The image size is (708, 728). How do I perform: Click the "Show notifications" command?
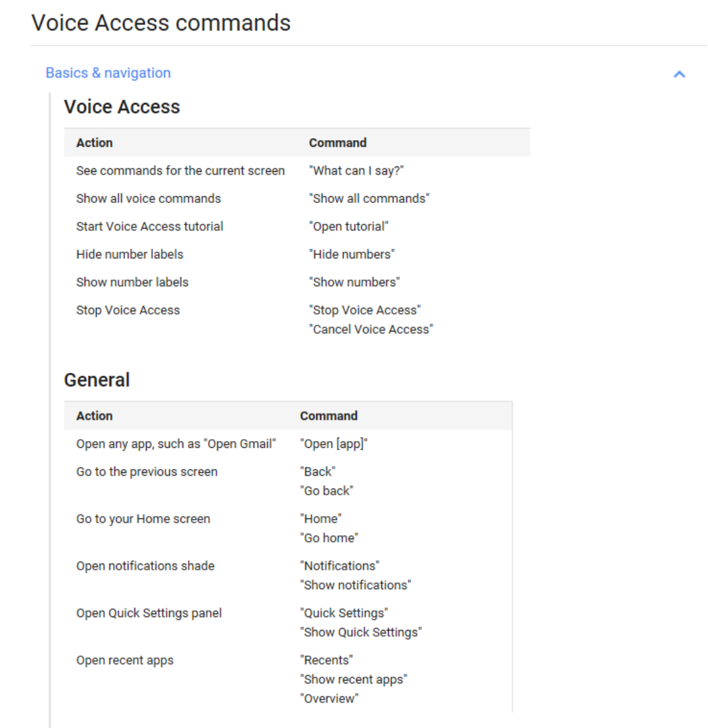356,585
